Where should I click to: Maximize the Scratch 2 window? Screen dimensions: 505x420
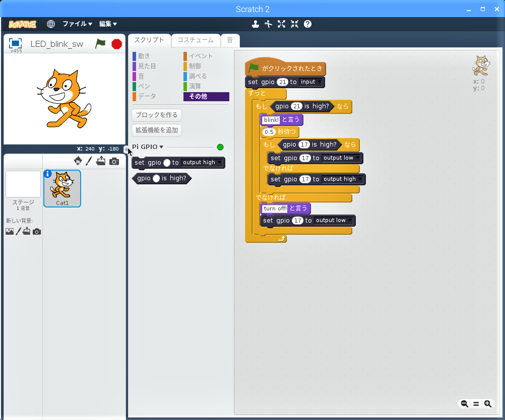tap(483, 10)
